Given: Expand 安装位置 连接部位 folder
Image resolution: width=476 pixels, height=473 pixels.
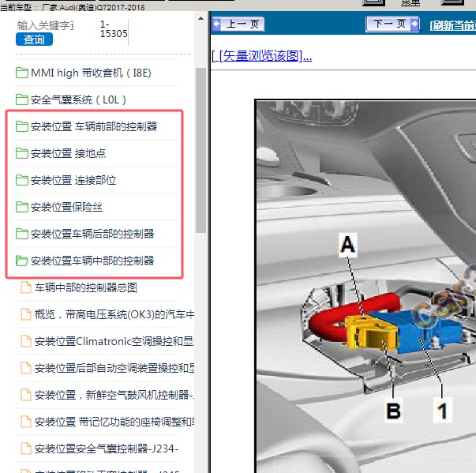Looking at the screenshot, I should [73, 180].
